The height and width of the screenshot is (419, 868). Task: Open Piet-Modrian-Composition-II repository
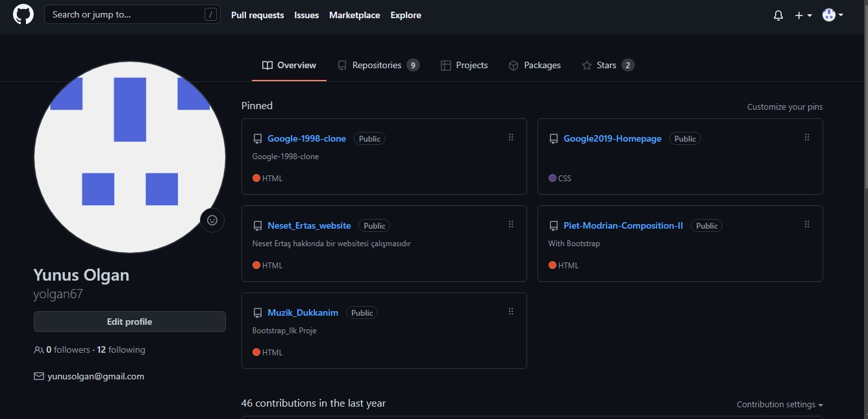coord(623,225)
